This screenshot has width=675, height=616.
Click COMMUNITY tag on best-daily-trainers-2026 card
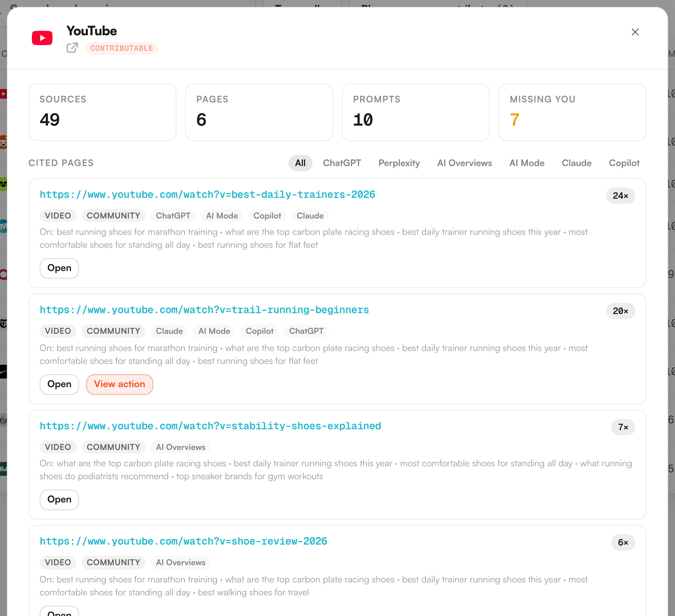point(114,215)
